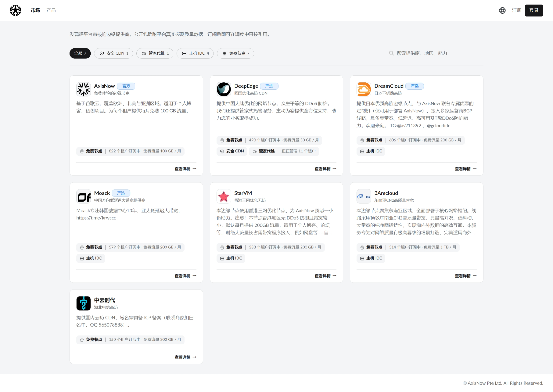This screenshot has width=553, height=392.
Task: Open the 市场 nav tab
Action: coord(35,10)
